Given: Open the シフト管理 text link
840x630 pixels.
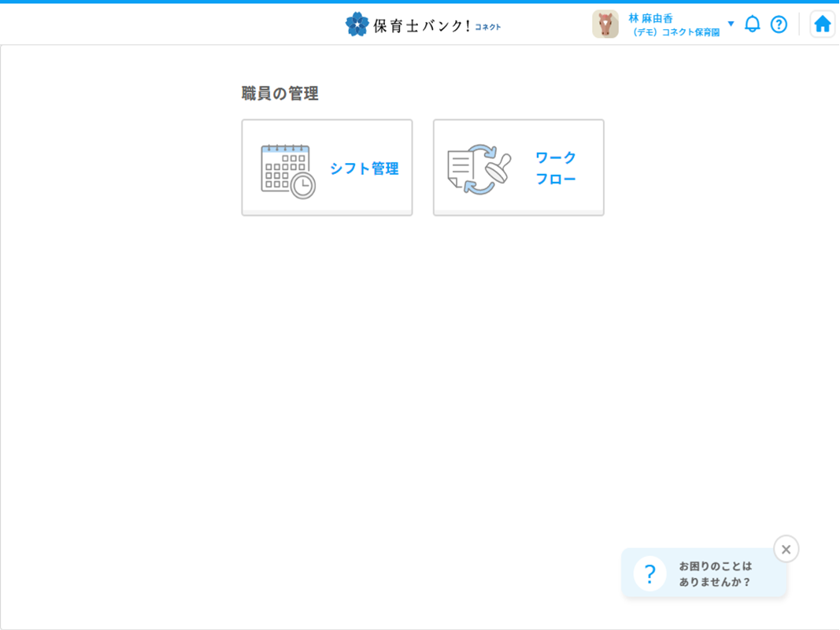Looking at the screenshot, I should 364,169.
